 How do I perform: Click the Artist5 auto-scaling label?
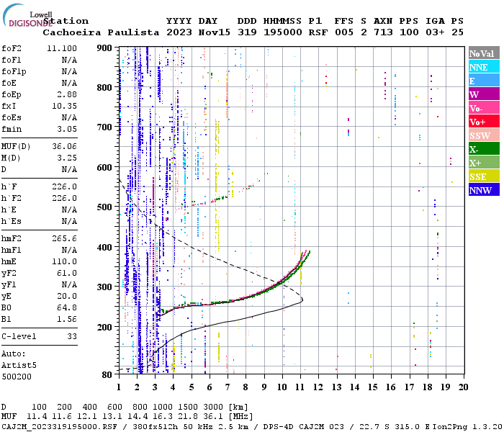click(x=19, y=366)
